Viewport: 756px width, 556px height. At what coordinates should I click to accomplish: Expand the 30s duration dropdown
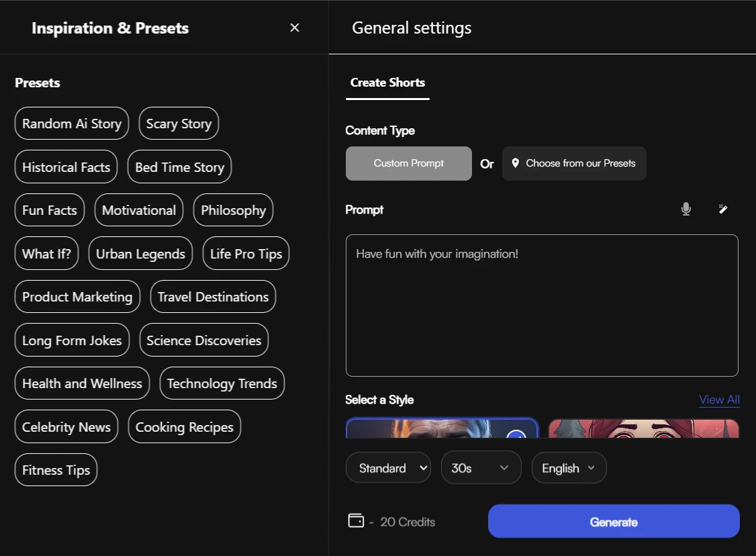(481, 468)
